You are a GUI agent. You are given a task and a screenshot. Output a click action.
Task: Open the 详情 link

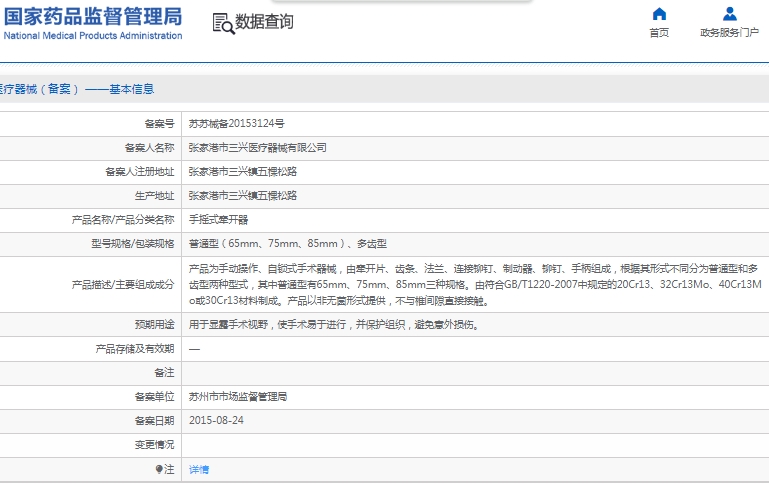[199, 469]
